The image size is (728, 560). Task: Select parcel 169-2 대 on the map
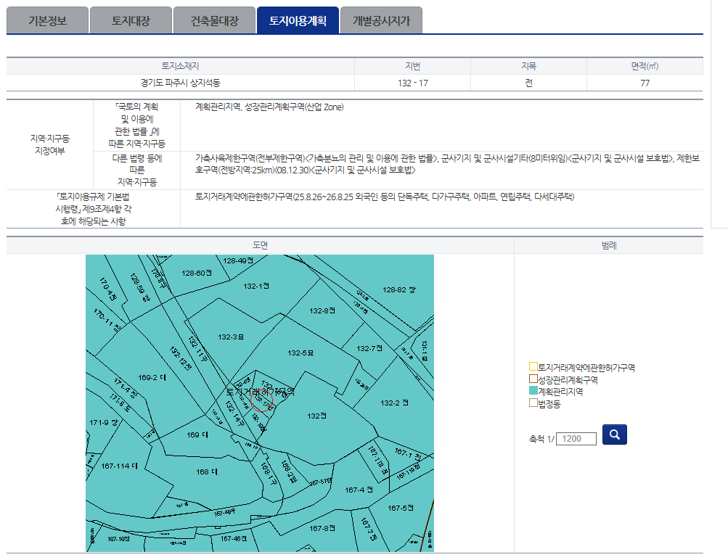click(x=152, y=377)
